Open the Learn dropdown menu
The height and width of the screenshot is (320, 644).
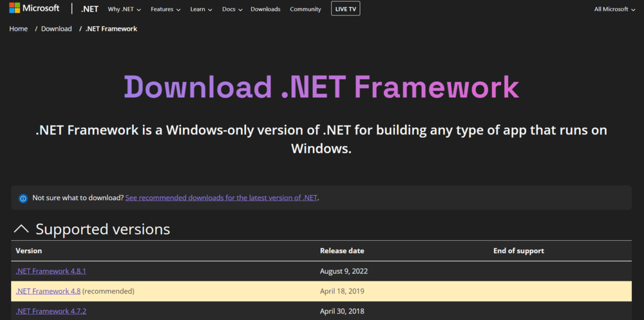pos(201,9)
